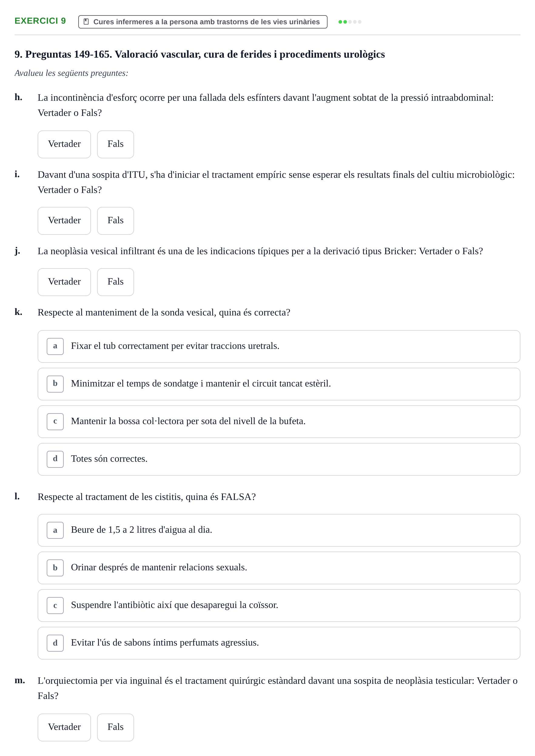Mark Vertader for Bricker question j
The image size is (535, 756).
pos(64,282)
